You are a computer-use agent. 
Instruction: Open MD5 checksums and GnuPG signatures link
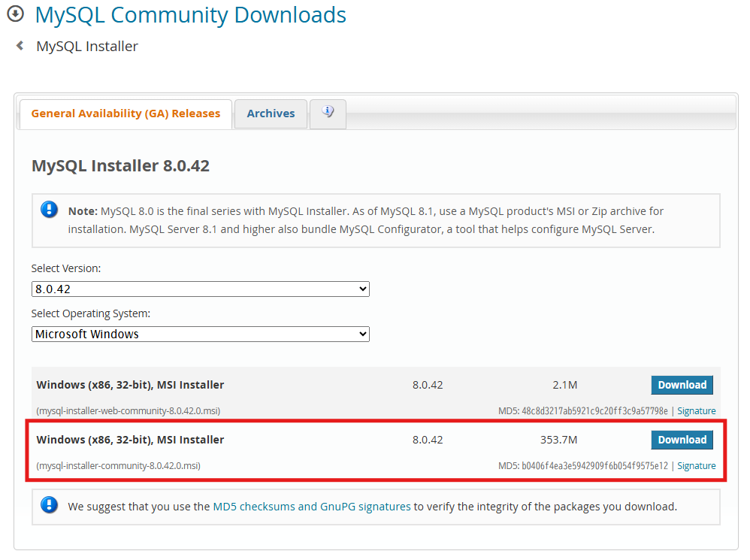(x=311, y=507)
